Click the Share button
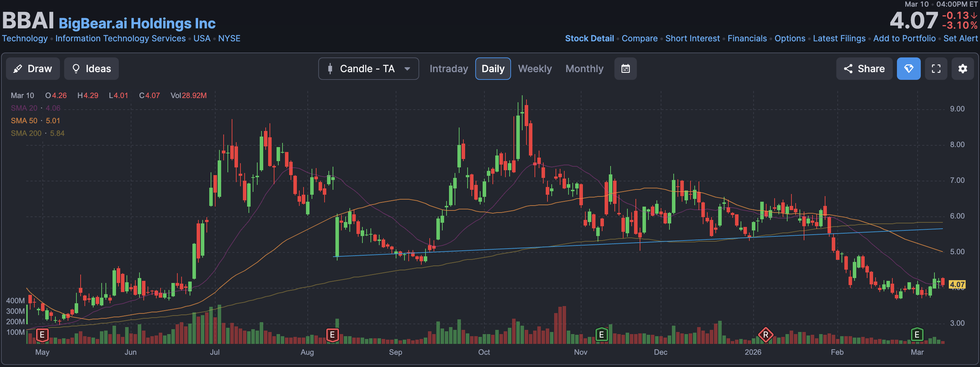 click(x=864, y=69)
